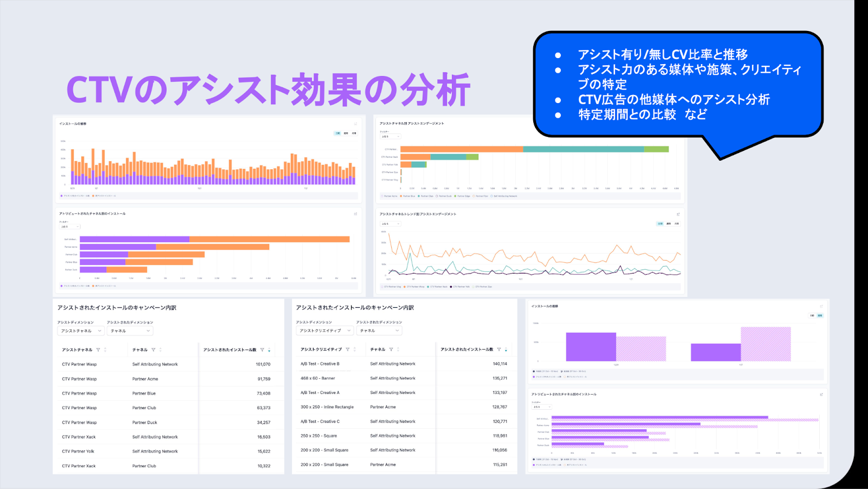
Task: Expand the bottom-right channel installs chart icon
Action: click(821, 395)
